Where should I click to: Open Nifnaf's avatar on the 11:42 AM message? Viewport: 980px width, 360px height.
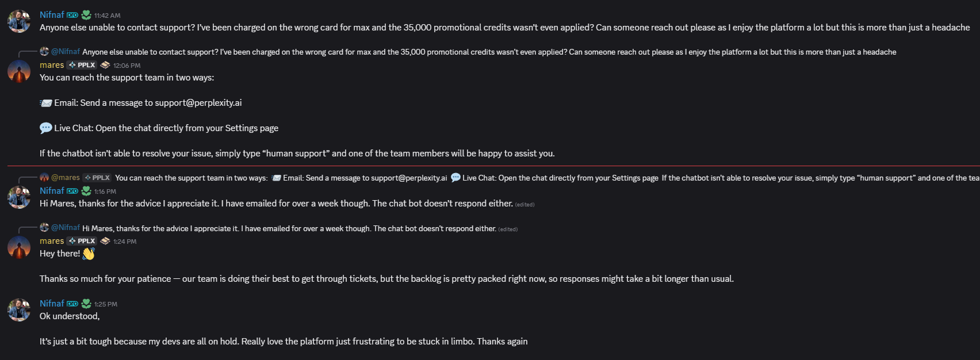point(19,21)
